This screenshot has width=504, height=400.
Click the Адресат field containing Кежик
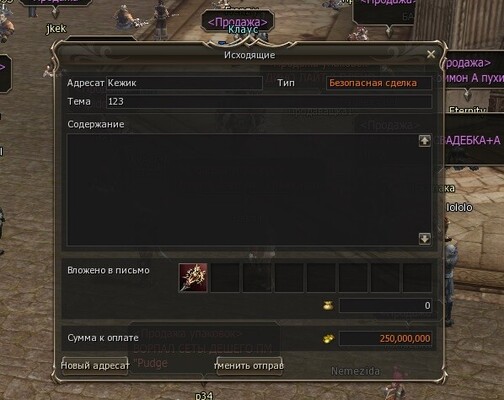(184, 83)
